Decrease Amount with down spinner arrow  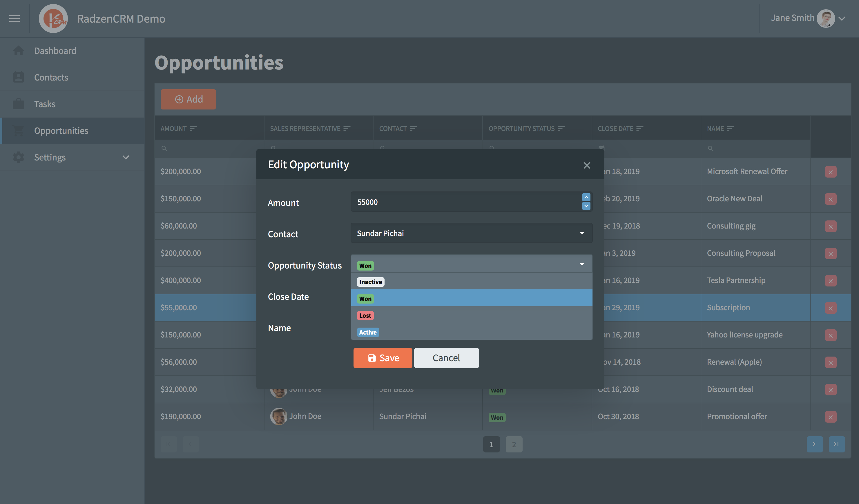click(586, 206)
